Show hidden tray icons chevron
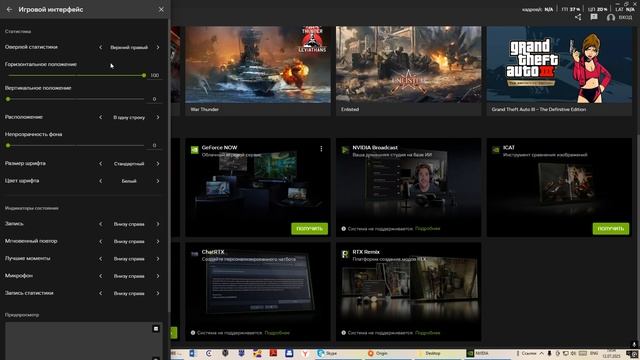Image resolution: width=640 pixels, height=360 pixels. click(542, 353)
